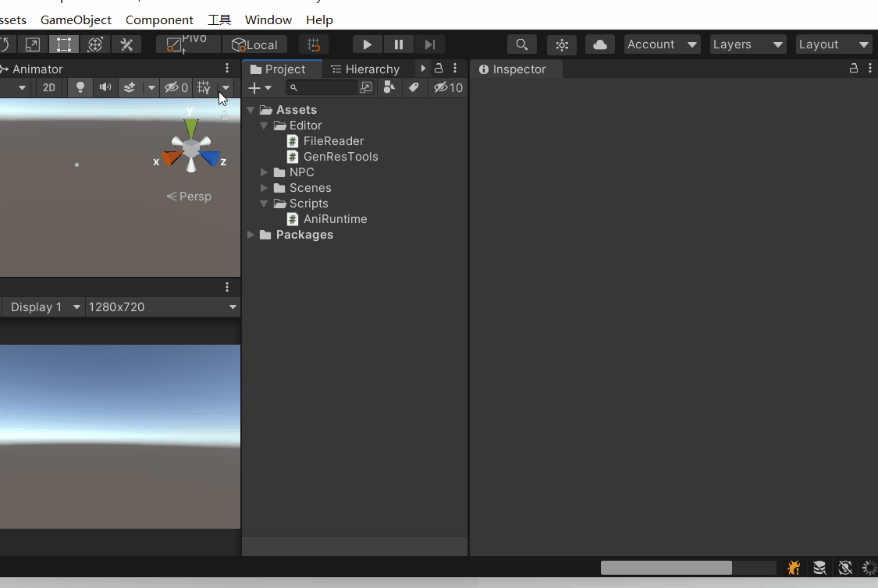Open the Window menu
Image resolution: width=878 pixels, height=588 pixels.
pyautogui.click(x=268, y=20)
